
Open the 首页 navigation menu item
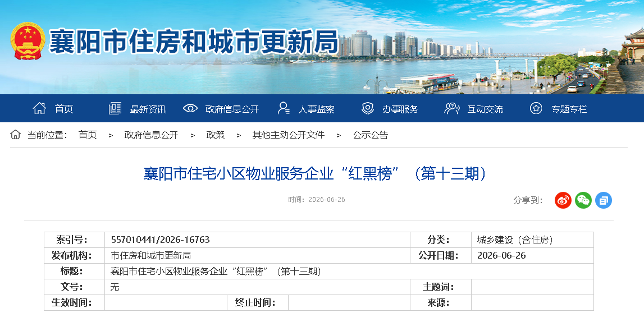coord(64,109)
